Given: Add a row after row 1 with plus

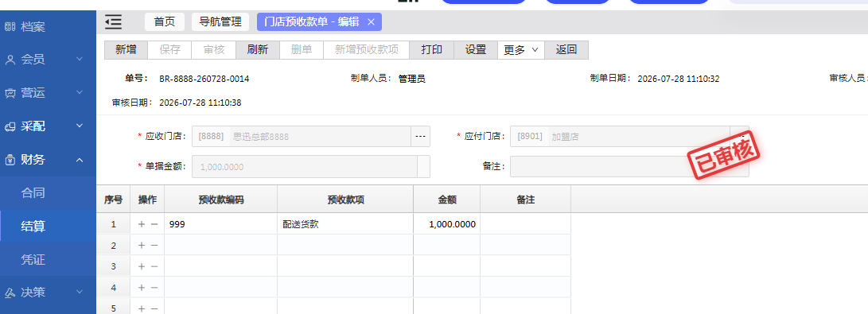Looking at the screenshot, I should click(x=141, y=224).
